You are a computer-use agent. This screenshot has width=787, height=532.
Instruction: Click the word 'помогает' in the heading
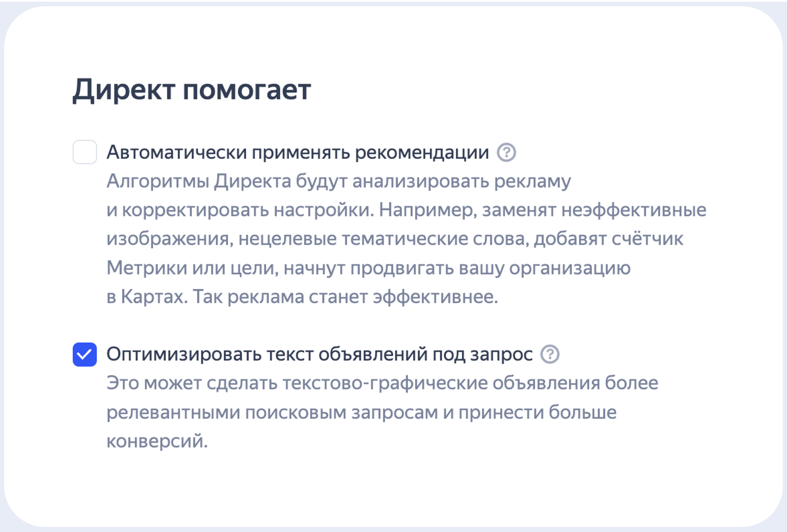247,89
